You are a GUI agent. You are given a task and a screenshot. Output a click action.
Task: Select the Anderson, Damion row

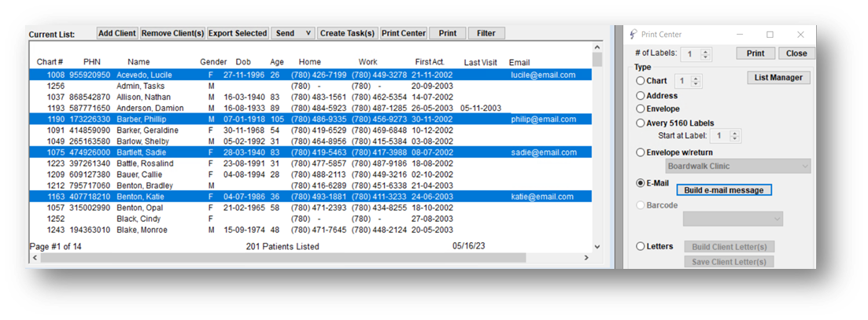[x=310, y=108]
